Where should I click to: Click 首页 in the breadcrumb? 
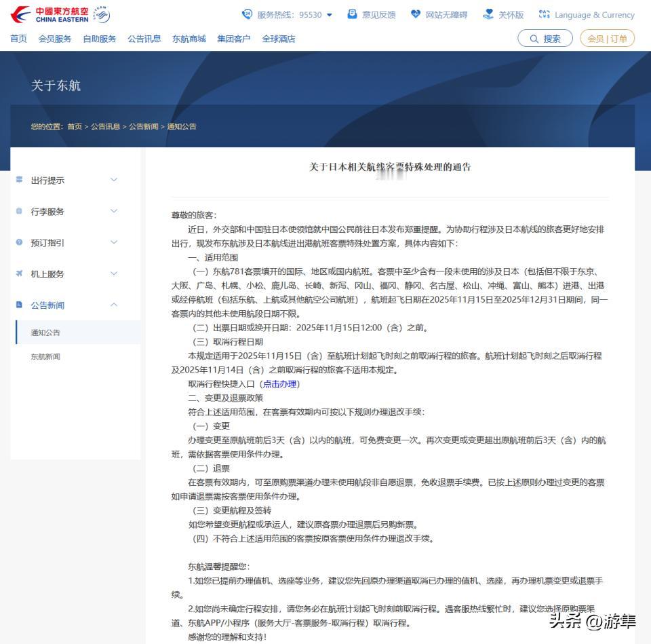click(x=75, y=126)
